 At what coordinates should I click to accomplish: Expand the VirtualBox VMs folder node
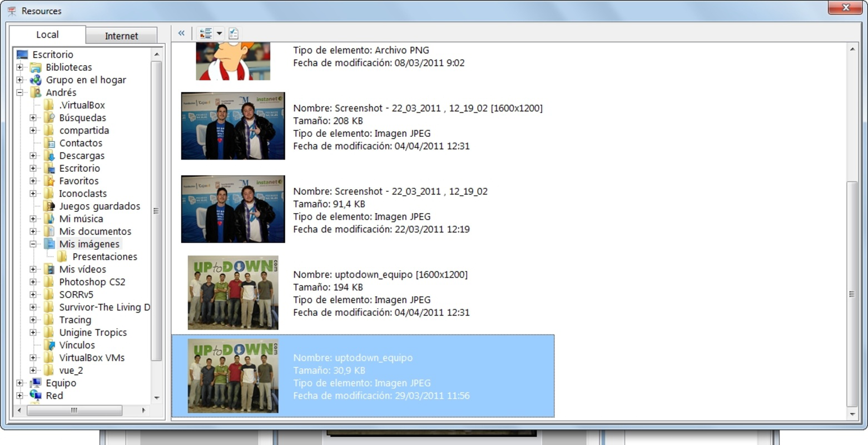tap(33, 358)
